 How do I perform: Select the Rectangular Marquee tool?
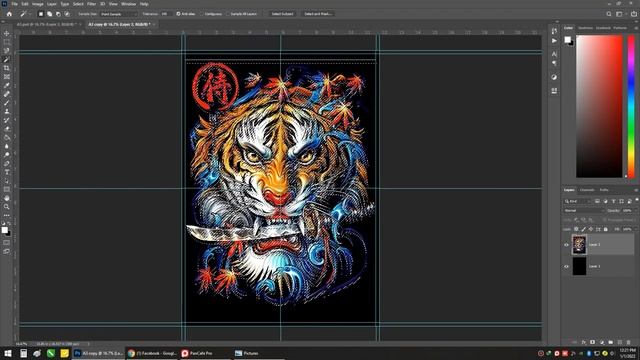click(7, 42)
